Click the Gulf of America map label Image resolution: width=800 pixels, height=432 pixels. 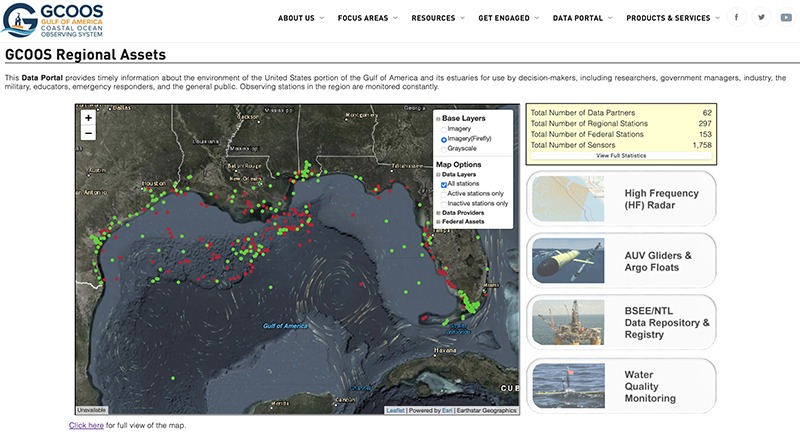point(285,325)
